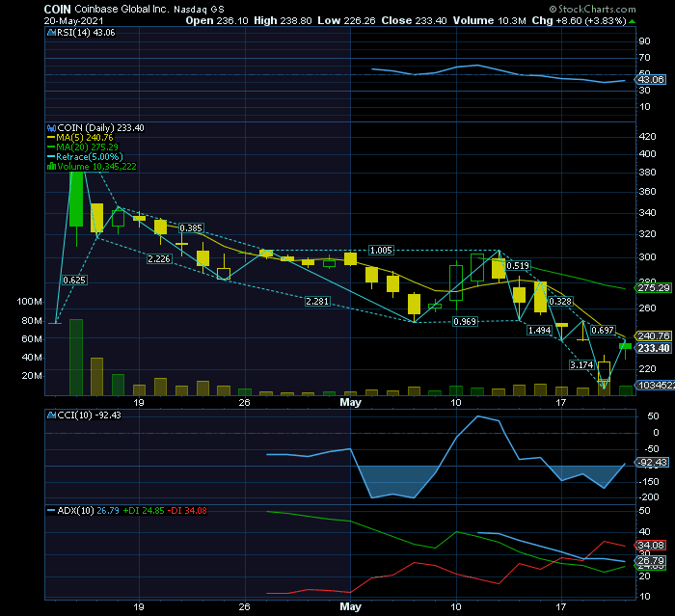
Task: Click the 100M volume axis label
Action: click(30, 302)
